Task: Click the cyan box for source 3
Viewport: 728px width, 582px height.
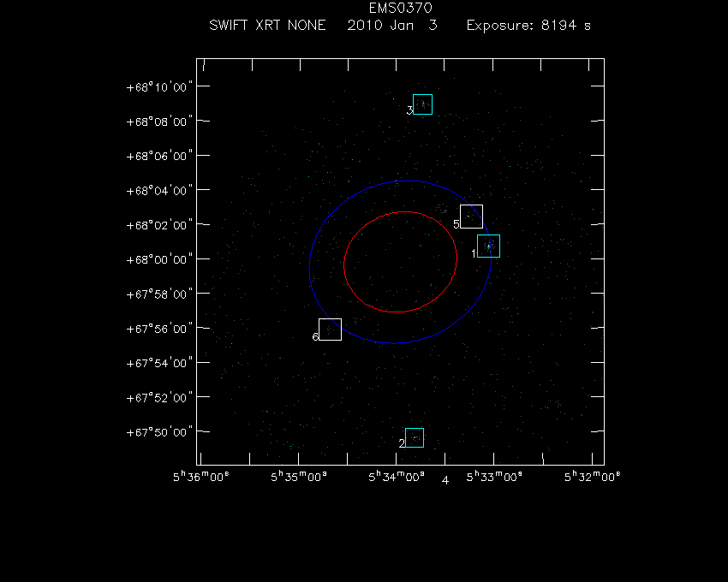Action: coord(422,104)
